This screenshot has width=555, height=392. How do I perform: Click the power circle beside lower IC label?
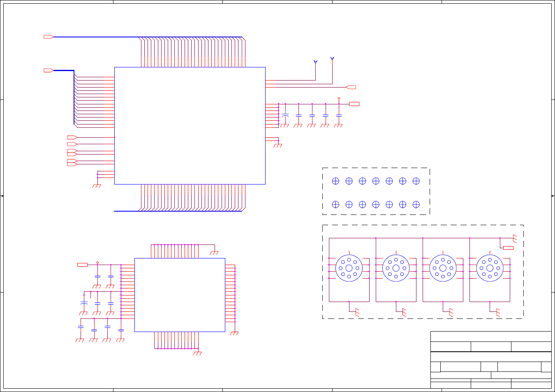pyautogui.click(x=97, y=262)
